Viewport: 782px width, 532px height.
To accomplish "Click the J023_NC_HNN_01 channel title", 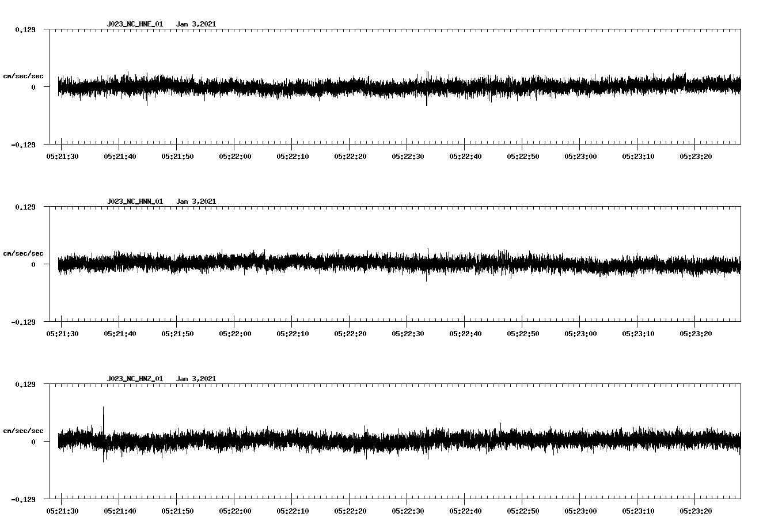I will click(x=134, y=201).
